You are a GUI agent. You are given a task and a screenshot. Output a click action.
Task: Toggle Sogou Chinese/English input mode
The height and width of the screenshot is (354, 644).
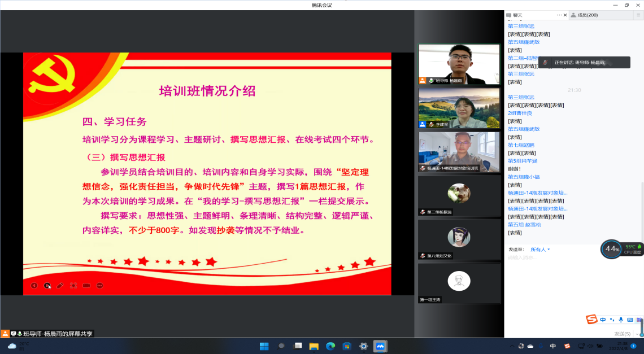pyautogui.click(x=603, y=320)
